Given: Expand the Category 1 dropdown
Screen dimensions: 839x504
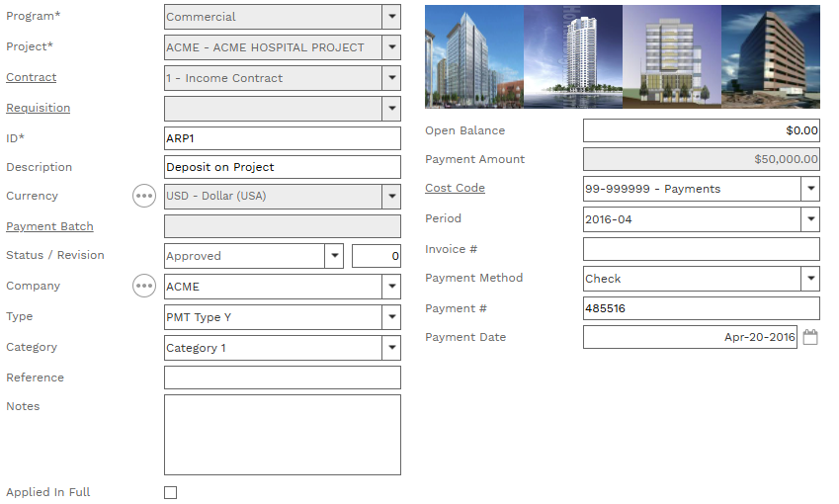Looking at the screenshot, I should [x=391, y=348].
